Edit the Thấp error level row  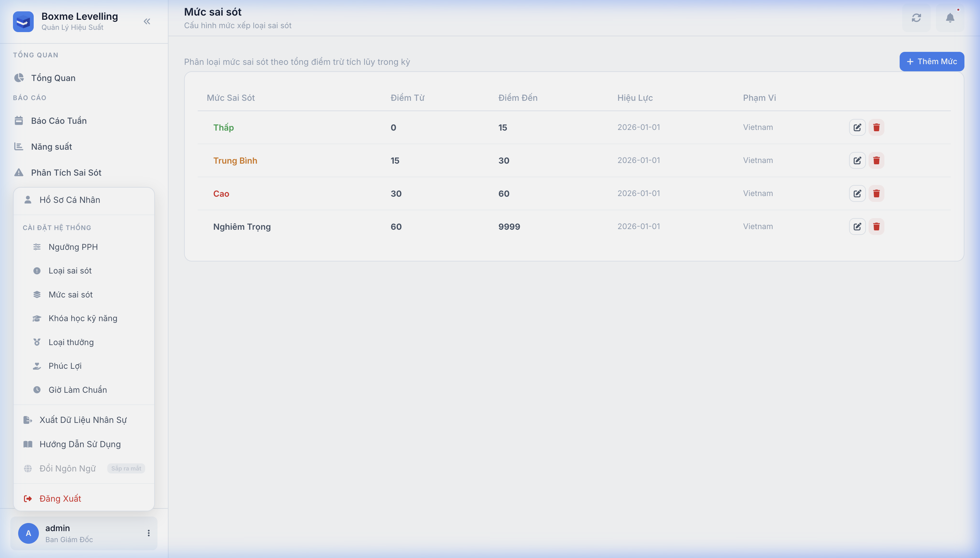click(x=857, y=127)
